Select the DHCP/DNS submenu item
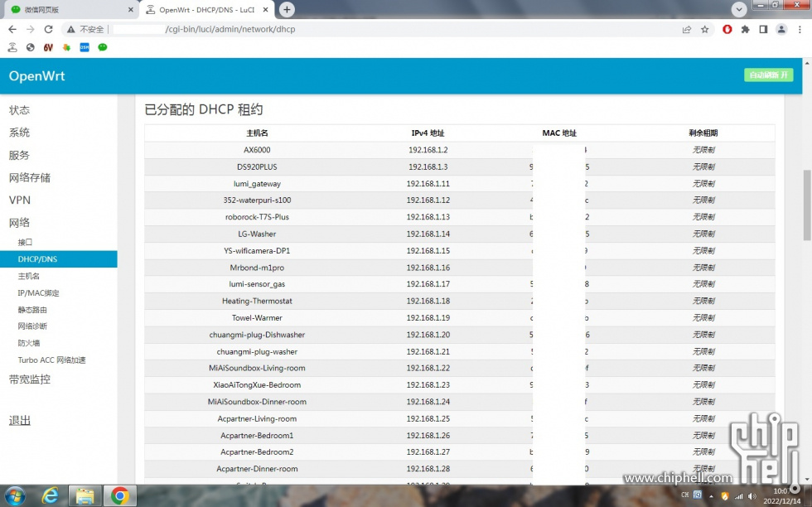Screen dimensions: 812x507 point(59,259)
